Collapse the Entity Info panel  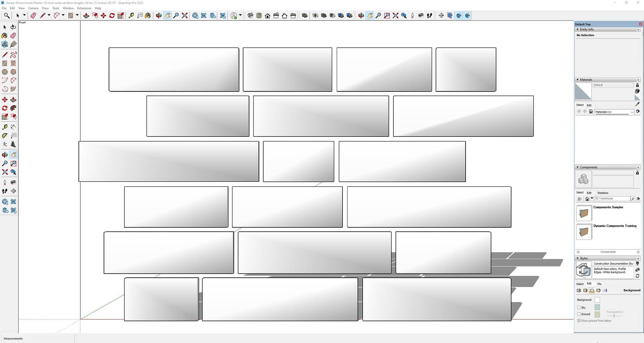coord(578,30)
